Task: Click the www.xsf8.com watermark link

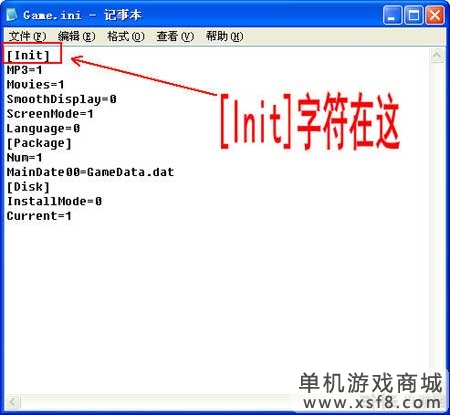Action: tap(372, 403)
